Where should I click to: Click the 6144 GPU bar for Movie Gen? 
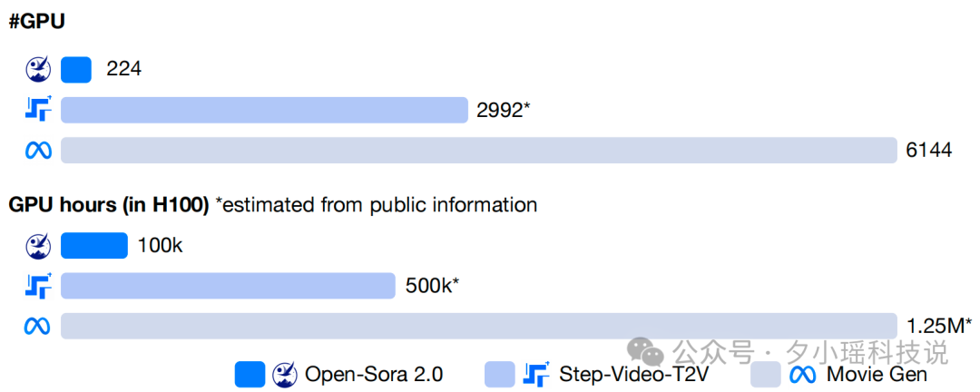479,150
